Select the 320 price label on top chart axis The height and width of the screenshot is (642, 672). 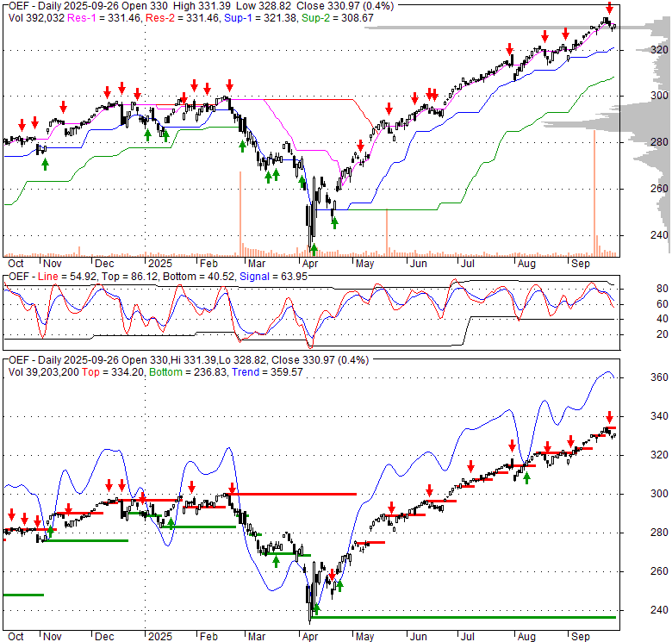point(659,50)
